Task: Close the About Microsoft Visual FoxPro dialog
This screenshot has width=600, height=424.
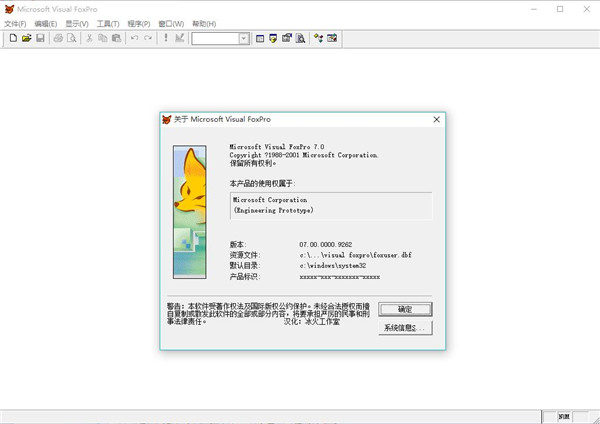Action: [x=437, y=118]
